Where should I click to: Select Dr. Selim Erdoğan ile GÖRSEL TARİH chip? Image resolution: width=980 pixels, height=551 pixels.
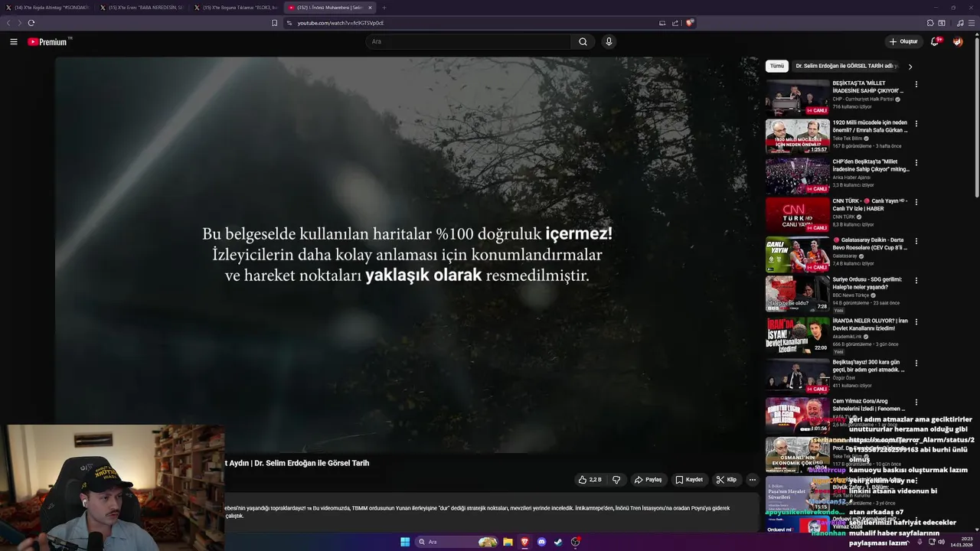click(846, 67)
